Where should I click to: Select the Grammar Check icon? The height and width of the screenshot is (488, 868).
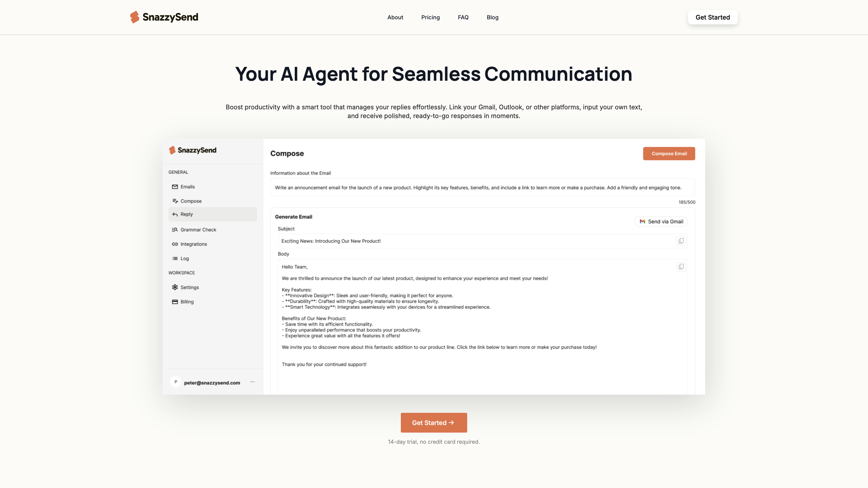175,230
